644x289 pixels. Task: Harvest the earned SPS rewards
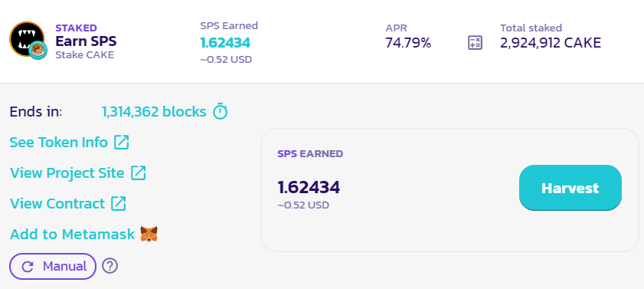570,188
